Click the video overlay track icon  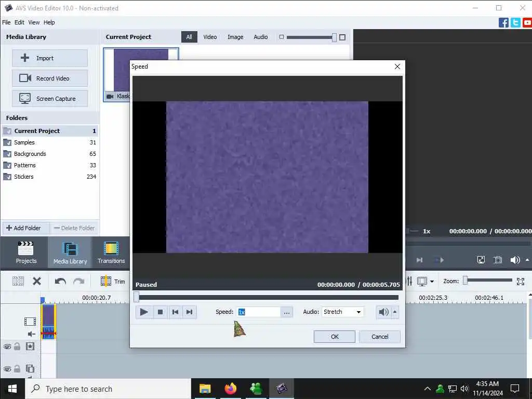(30, 368)
